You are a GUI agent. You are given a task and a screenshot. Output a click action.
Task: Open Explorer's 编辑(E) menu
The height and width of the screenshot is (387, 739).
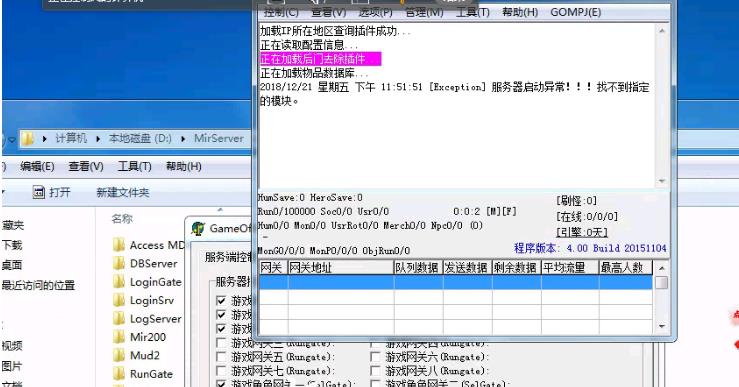coord(37,166)
